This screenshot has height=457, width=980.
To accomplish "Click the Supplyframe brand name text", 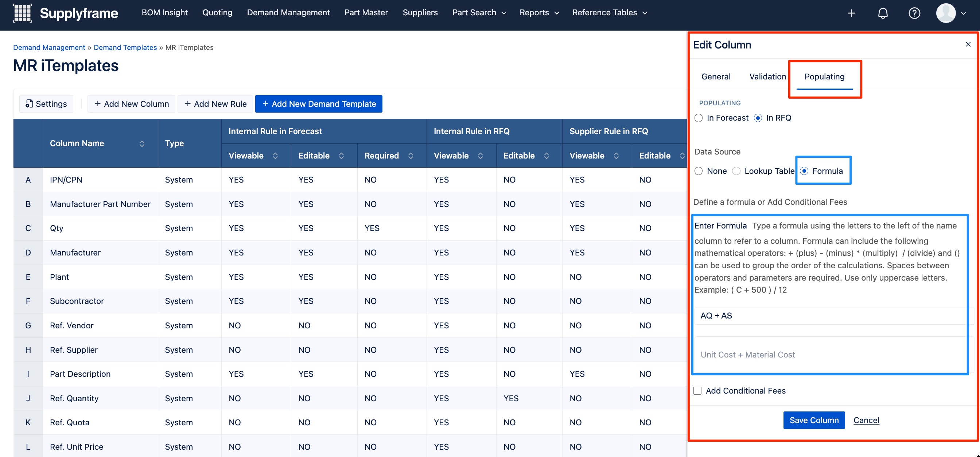I will [79, 13].
